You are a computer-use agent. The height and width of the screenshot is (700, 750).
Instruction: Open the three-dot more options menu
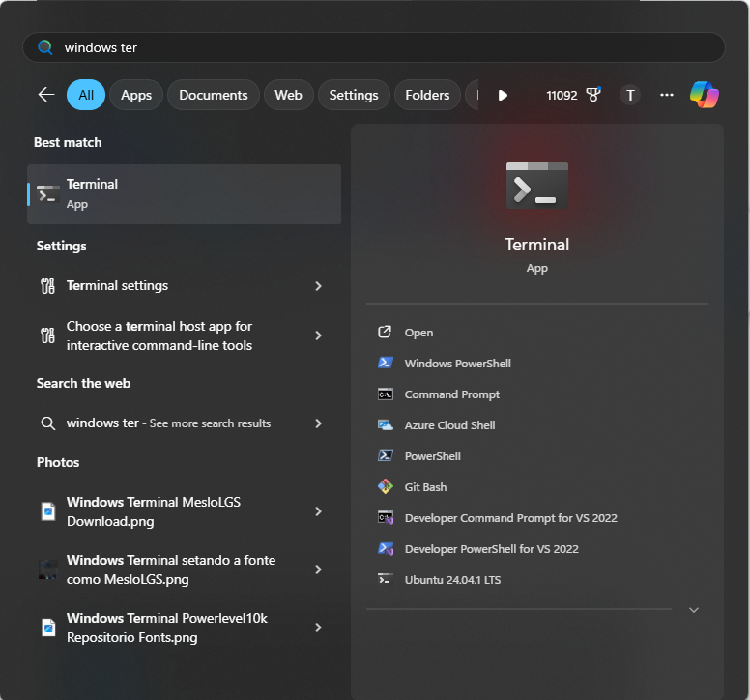667,95
